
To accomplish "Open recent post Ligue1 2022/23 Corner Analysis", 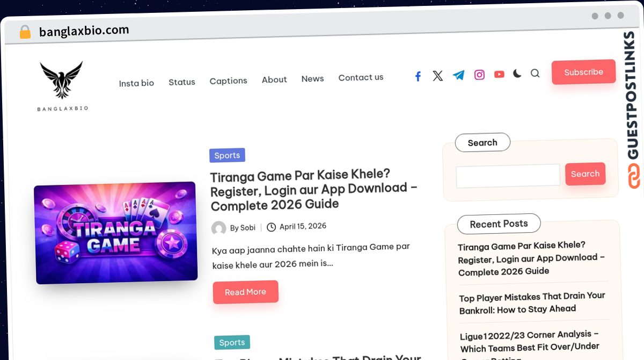I will pyautogui.click(x=530, y=344).
